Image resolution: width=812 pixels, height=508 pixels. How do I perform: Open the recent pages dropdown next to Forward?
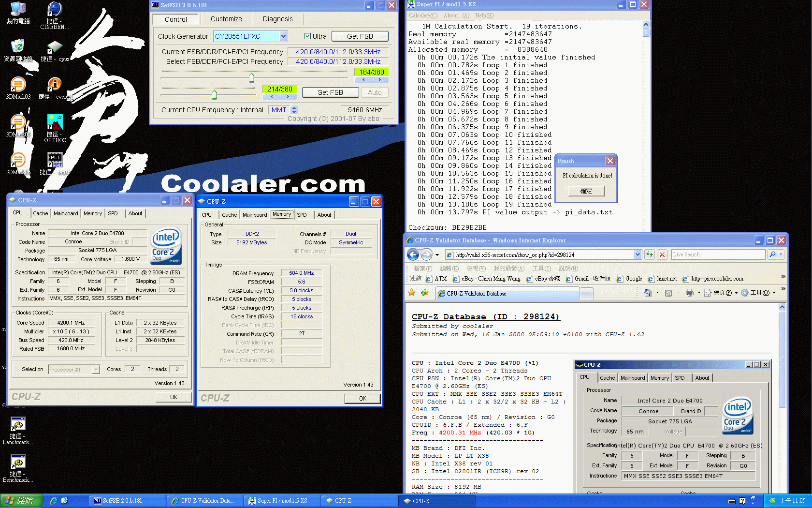click(x=437, y=254)
